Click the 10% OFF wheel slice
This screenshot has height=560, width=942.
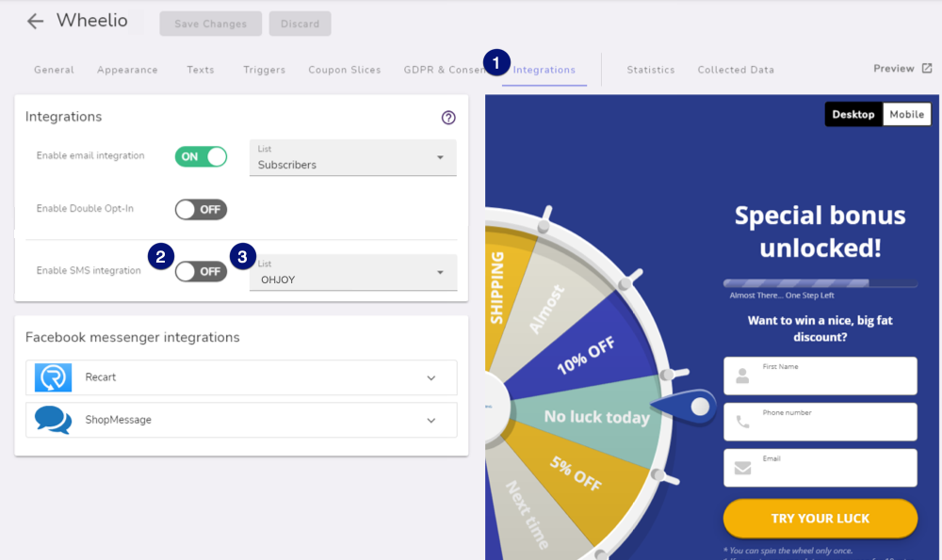(x=586, y=356)
